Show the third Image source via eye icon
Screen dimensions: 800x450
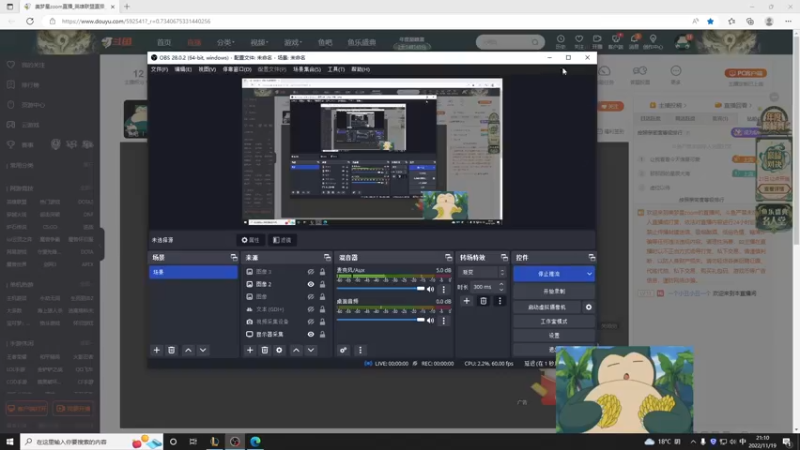pyautogui.click(x=311, y=297)
